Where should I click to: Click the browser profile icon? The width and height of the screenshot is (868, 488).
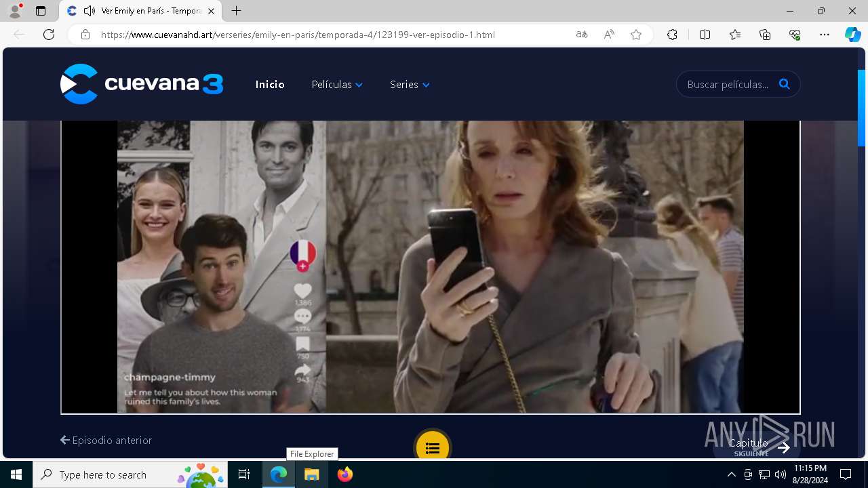click(15, 11)
